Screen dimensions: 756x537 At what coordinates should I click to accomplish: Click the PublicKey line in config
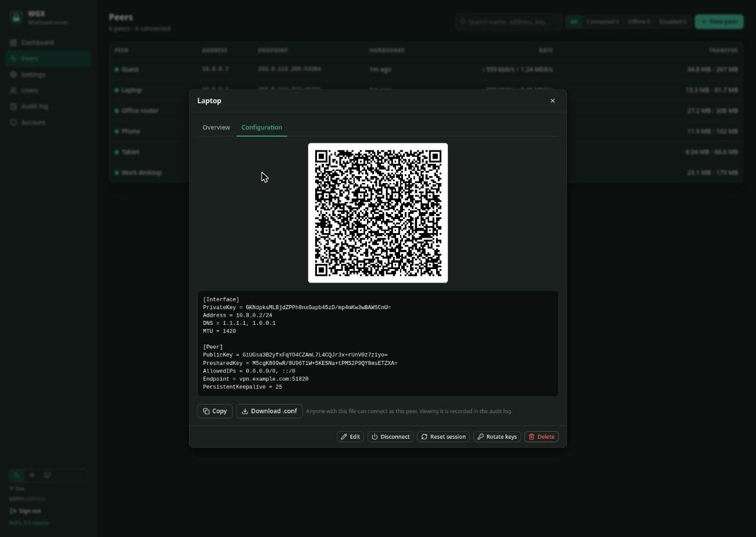pos(295,355)
